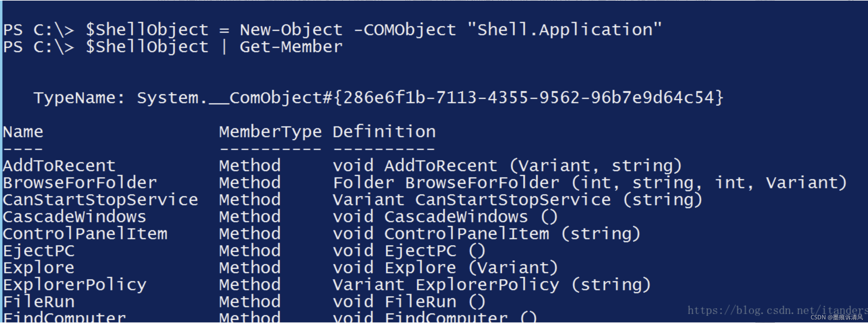Click the CascadeWindows entry

tap(74, 216)
